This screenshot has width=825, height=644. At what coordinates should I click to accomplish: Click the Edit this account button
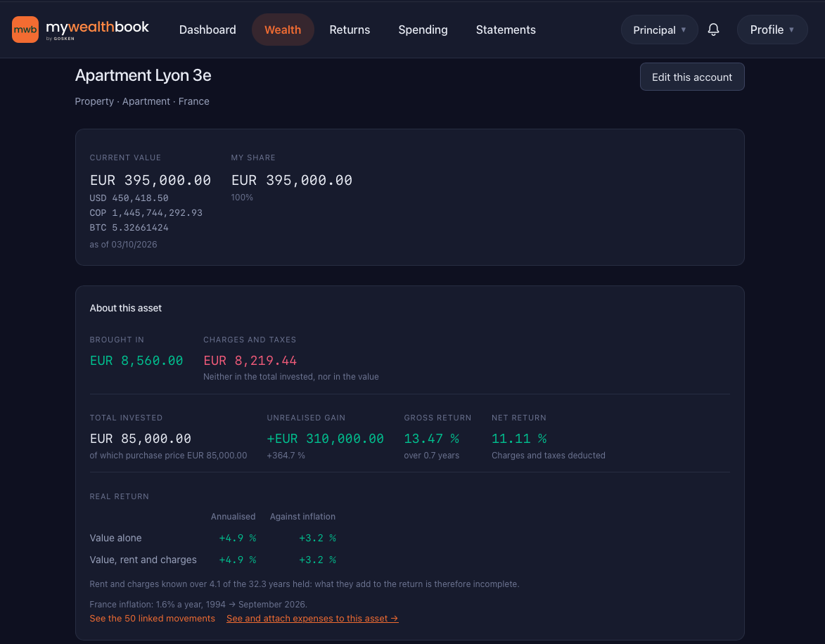[x=692, y=77]
